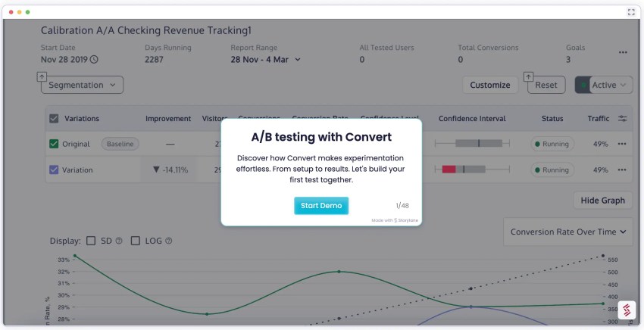Uncheck the Original variation checkbox
This screenshot has height=330, width=644.
coord(54,144)
